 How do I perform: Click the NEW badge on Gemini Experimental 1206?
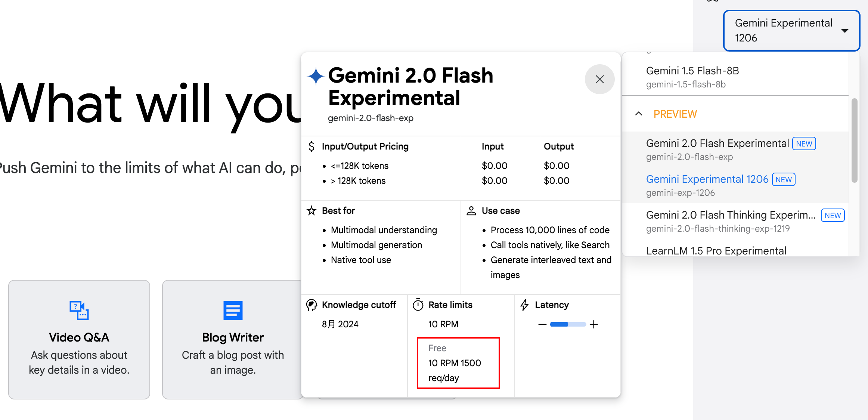pos(784,180)
